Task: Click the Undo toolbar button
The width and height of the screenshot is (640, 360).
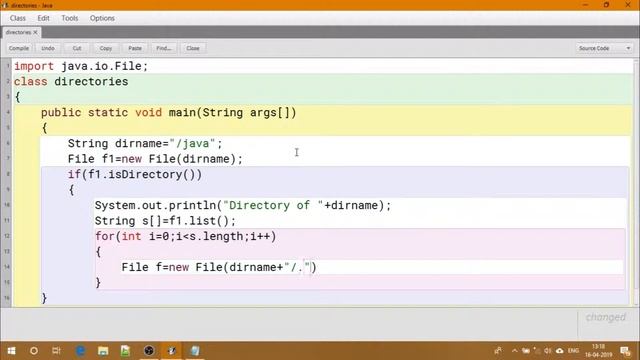Action: click(x=48, y=48)
